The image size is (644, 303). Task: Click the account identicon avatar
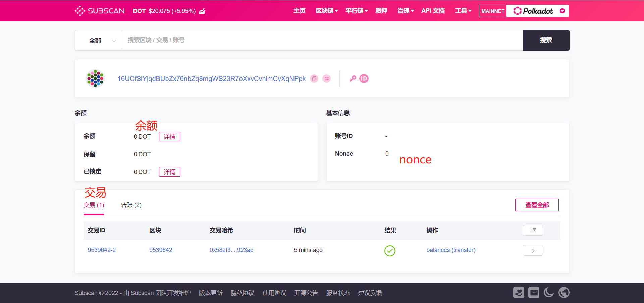point(95,79)
